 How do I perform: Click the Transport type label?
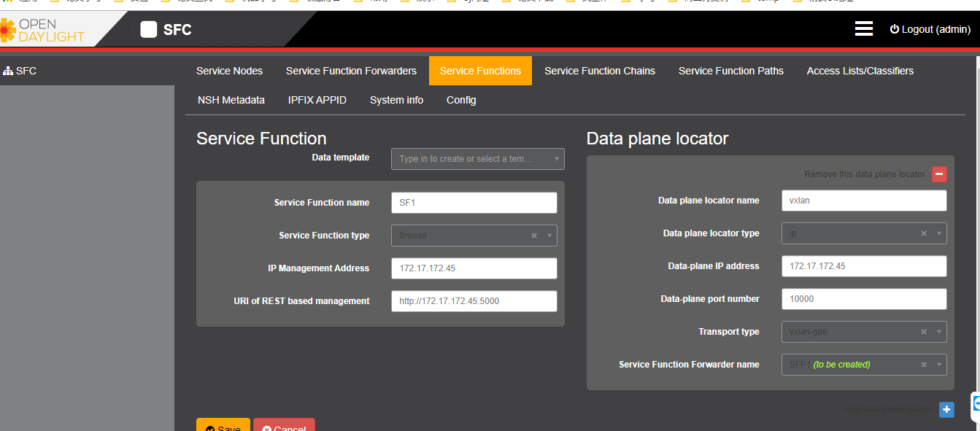(x=729, y=332)
